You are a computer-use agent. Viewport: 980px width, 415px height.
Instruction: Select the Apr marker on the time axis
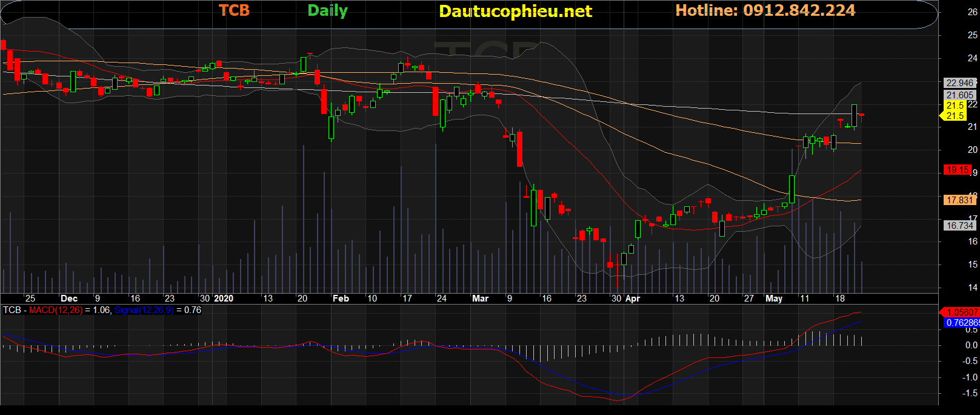[x=633, y=299]
